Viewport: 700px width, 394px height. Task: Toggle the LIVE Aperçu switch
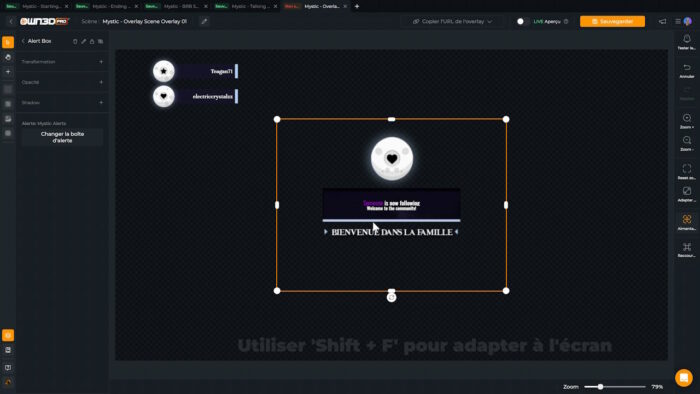pyautogui.click(x=522, y=21)
